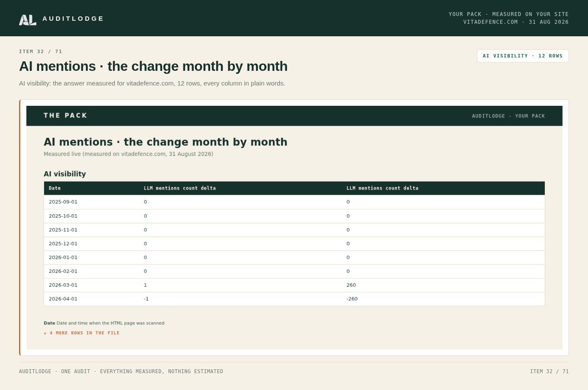
Task: Open the "+ 4 MORE ROWS IN THE FILE" link
Action: click(82, 333)
